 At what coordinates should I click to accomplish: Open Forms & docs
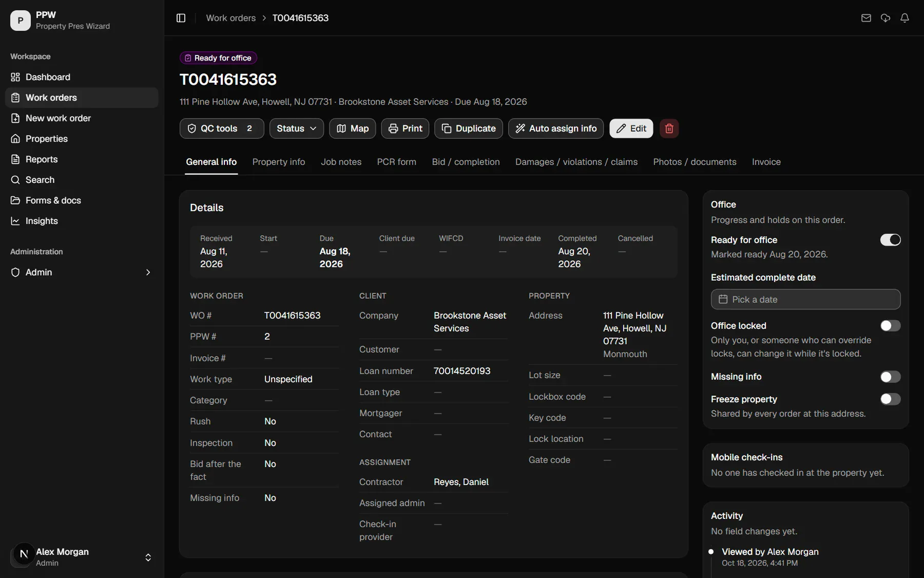[82, 200]
